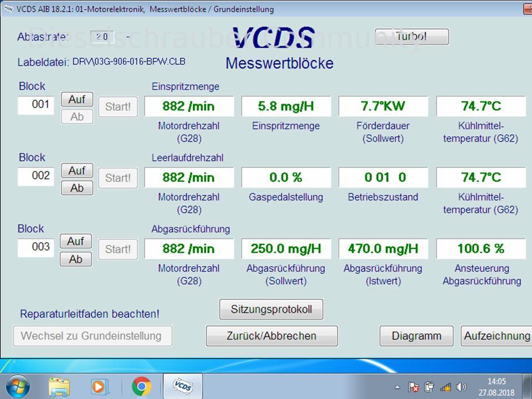The width and height of the screenshot is (532, 399).
Task: Select Abgasrückführung Istwert 470.0 mg/H
Action: coord(383,249)
